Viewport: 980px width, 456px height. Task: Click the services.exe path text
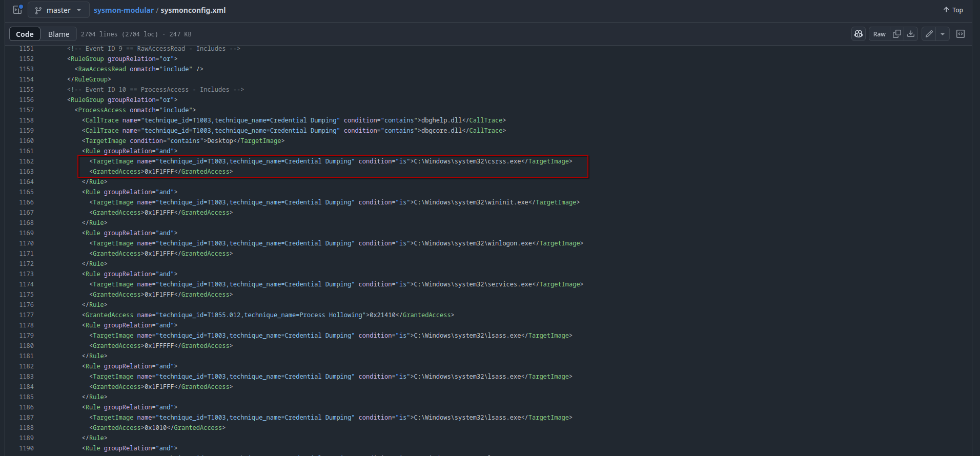tap(473, 284)
